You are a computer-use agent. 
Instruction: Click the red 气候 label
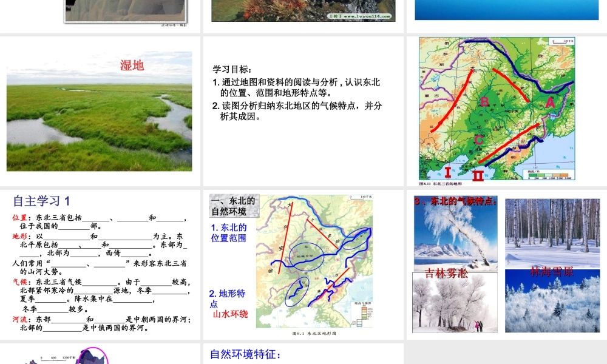[x=19, y=282]
